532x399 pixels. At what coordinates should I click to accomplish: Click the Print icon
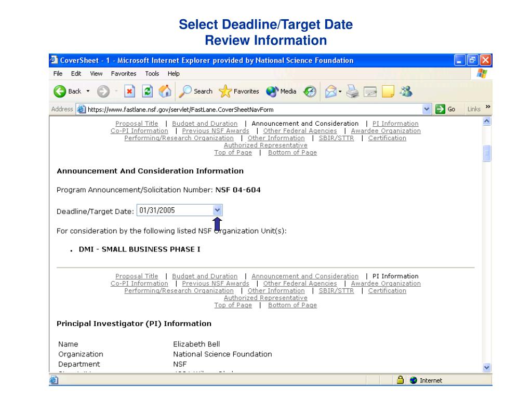pyautogui.click(x=353, y=91)
